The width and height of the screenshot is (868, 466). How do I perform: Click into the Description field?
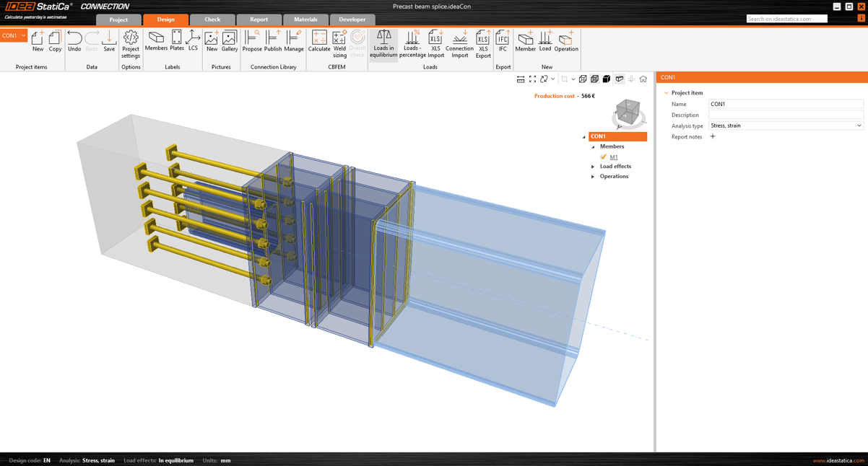tap(785, 115)
